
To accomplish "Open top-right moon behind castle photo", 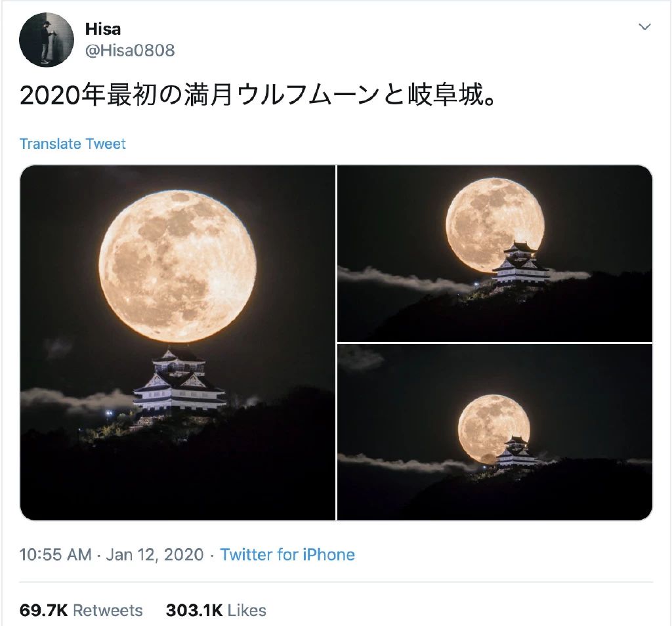I will tap(495, 253).
